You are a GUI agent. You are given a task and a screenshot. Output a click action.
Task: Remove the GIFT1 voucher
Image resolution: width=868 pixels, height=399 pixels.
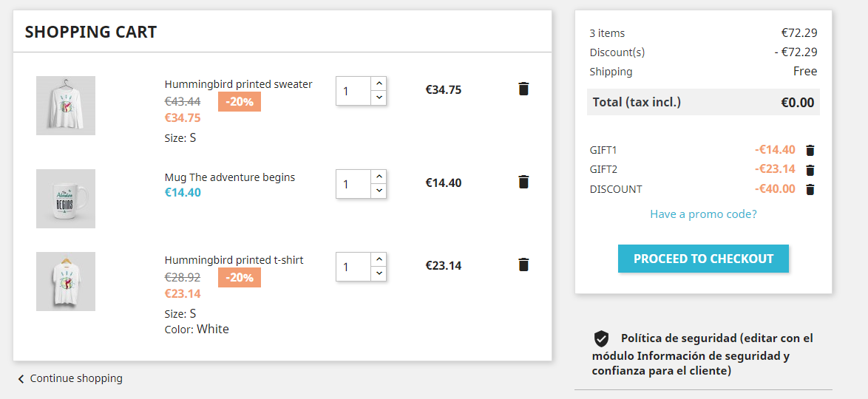point(810,150)
